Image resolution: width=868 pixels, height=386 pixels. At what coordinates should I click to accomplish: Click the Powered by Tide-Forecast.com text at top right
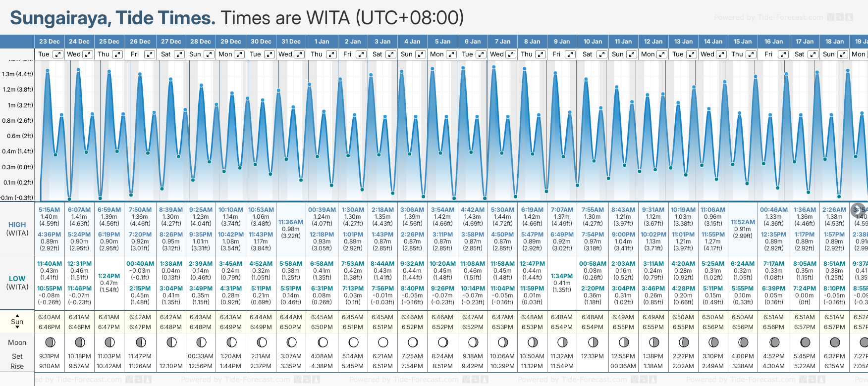(768, 18)
